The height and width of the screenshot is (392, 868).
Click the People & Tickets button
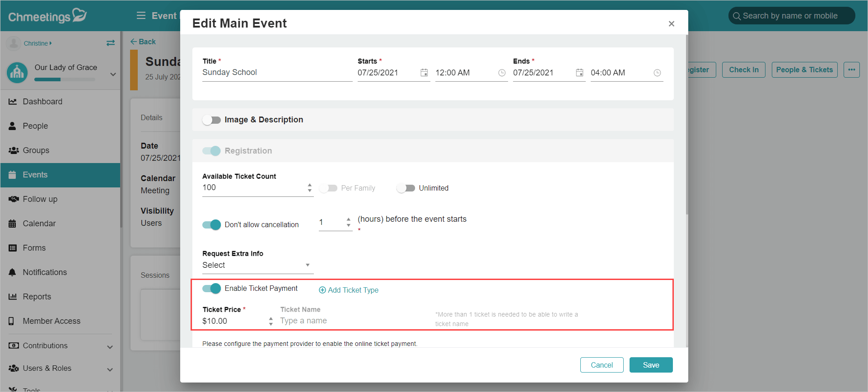(x=804, y=70)
